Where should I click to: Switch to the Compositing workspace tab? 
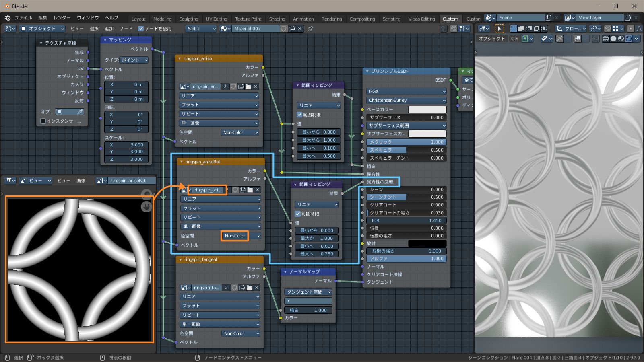coord(362,19)
